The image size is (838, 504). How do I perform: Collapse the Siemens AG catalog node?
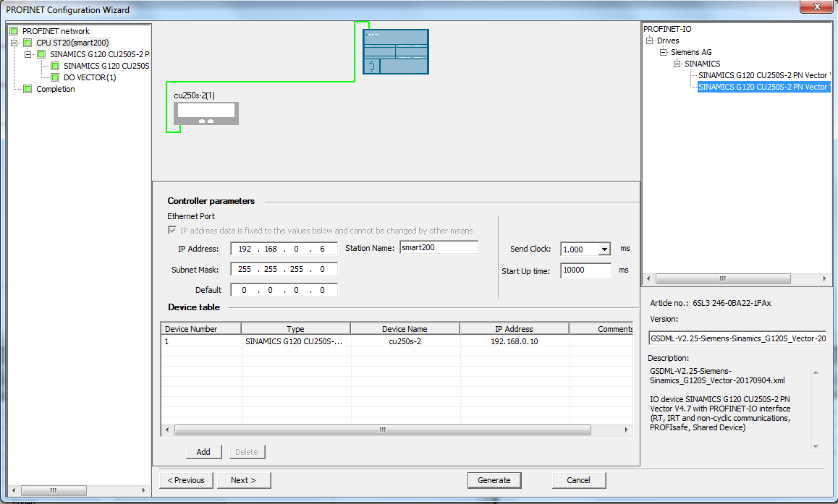664,52
